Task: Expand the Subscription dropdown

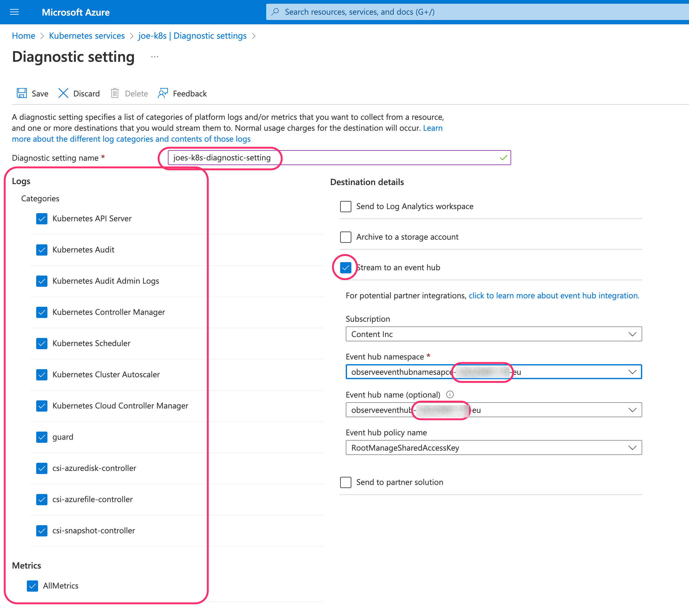Action: (493, 334)
